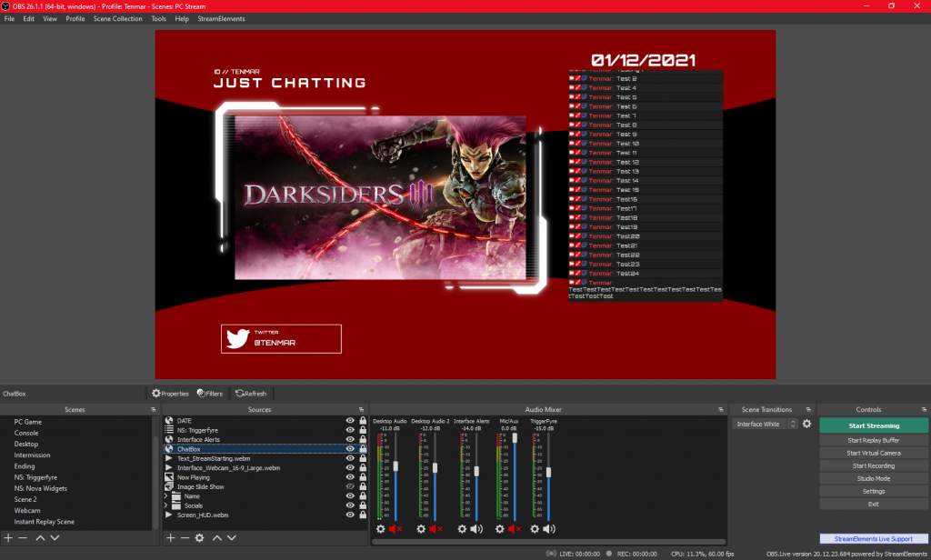This screenshot has width=931, height=560.
Task: Click Start Streaming button
Action: [x=874, y=425]
